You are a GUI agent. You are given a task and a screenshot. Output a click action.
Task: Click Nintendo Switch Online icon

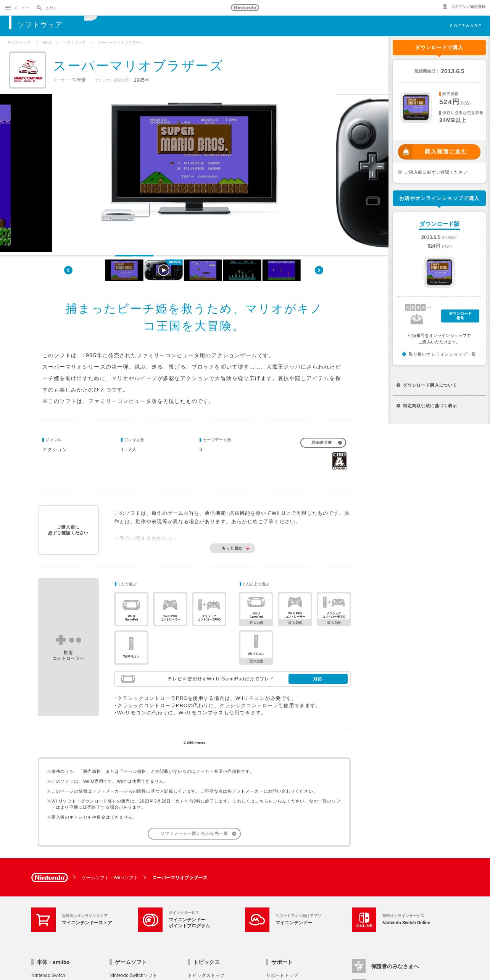click(x=364, y=920)
